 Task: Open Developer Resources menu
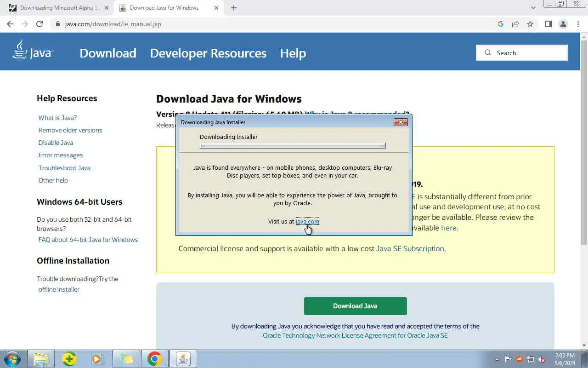[x=208, y=53]
